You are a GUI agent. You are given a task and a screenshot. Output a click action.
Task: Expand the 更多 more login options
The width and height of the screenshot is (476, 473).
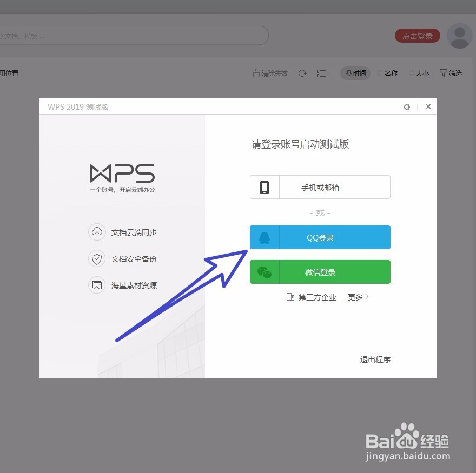(x=357, y=296)
